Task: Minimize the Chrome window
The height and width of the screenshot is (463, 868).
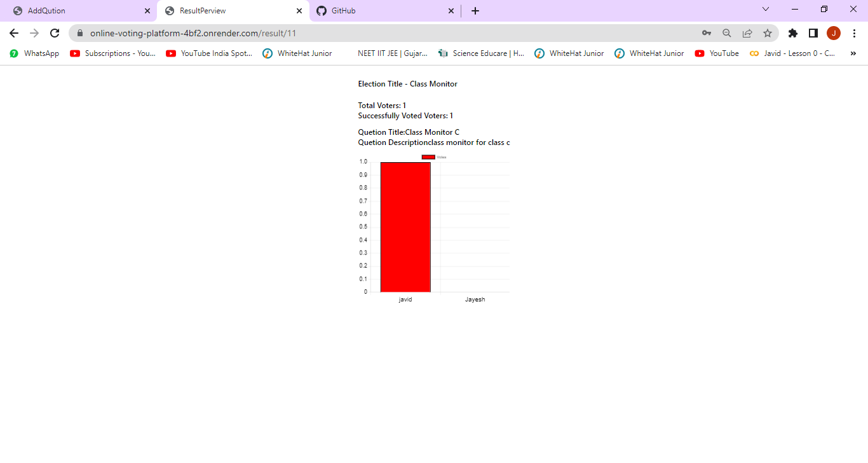Action: [x=795, y=9]
